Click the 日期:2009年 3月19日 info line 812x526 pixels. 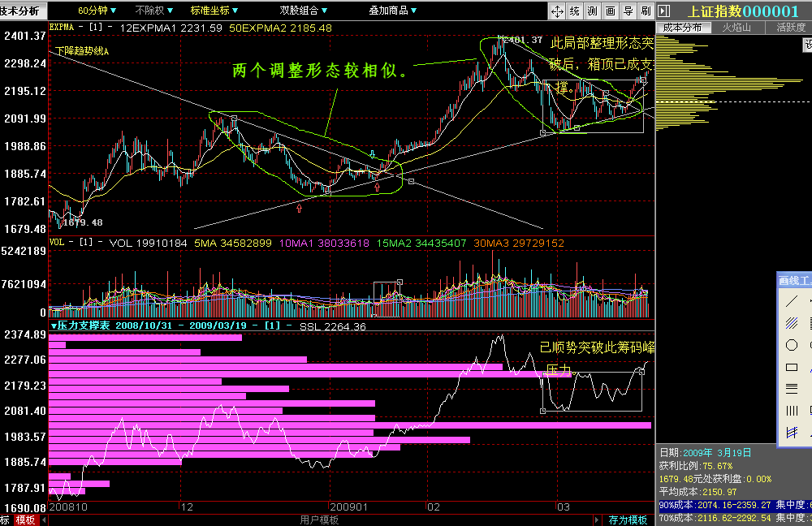[x=705, y=453]
